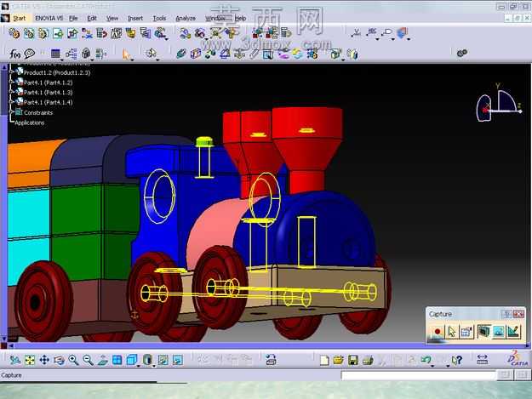Image resolution: width=532 pixels, height=399 pixels.
Task: Click the Select Mode arrow in Capture
Action: [452, 331]
